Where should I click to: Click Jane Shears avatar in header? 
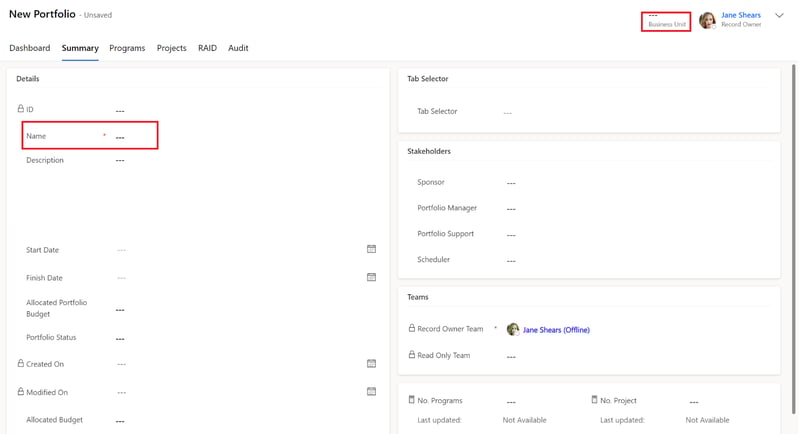(x=707, y=20)
